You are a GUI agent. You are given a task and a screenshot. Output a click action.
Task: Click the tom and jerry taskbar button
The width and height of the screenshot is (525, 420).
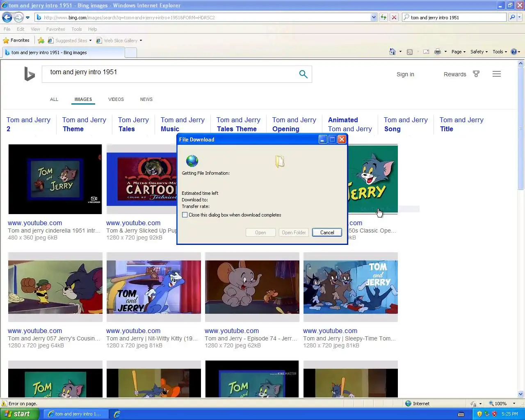coord(76,414)
